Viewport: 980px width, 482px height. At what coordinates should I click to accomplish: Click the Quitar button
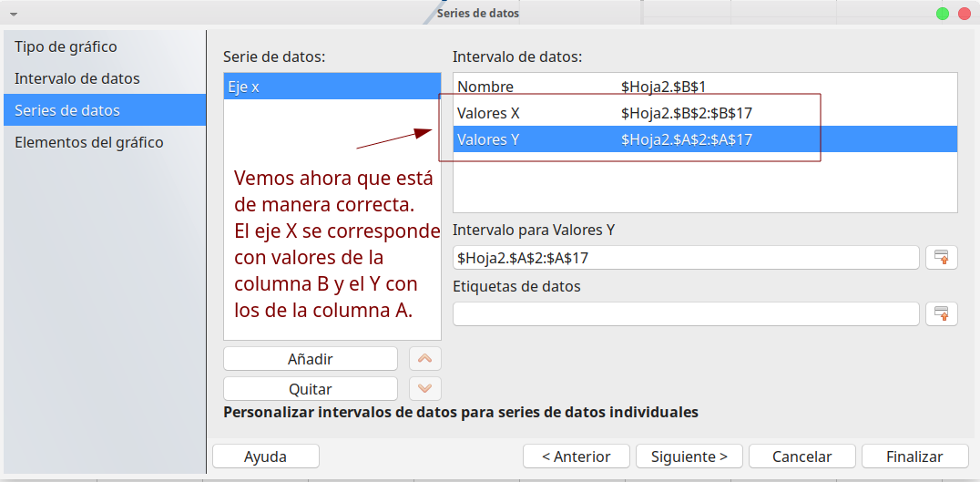(311, 388)
